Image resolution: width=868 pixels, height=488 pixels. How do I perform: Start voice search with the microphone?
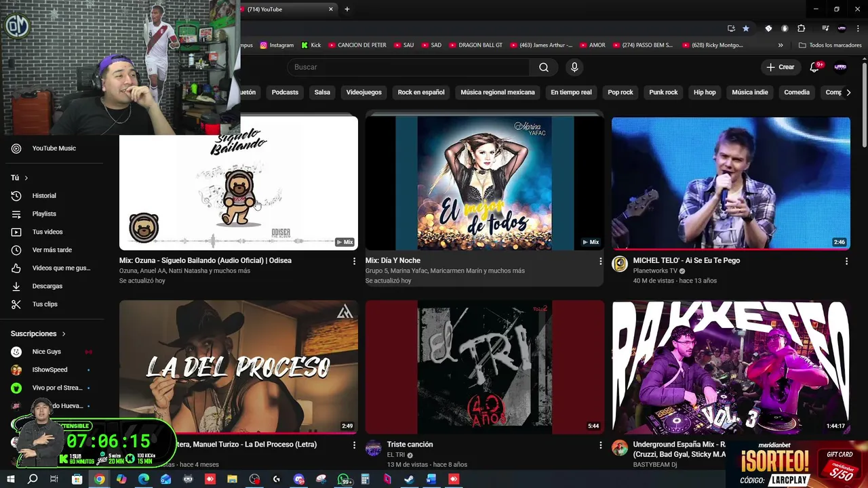574,67
